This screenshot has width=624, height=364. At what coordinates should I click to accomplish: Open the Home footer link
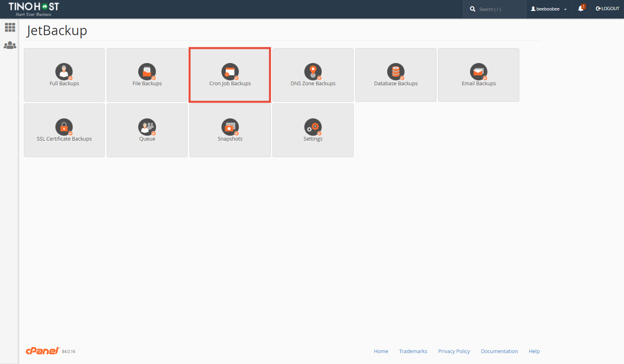(381, 351)
